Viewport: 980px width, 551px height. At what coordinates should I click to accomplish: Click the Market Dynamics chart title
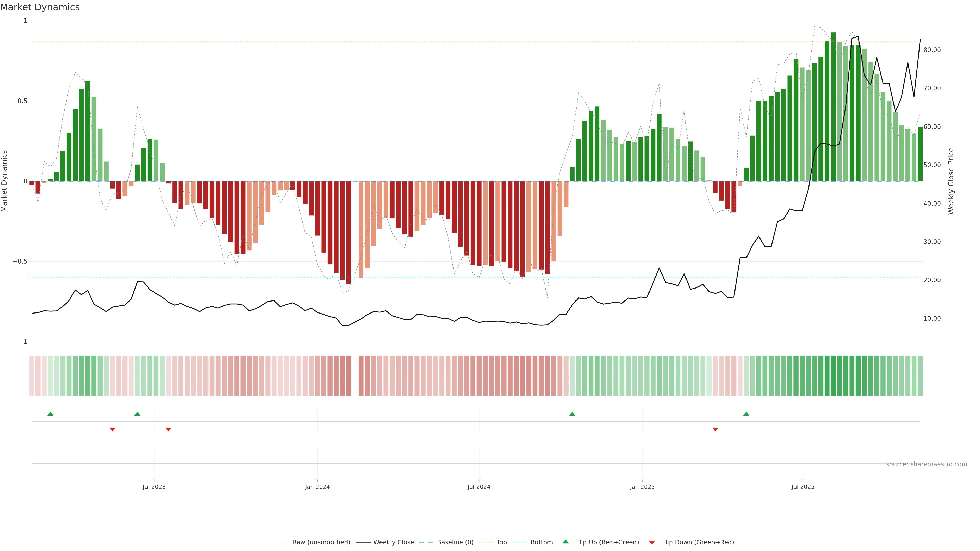(40, 7)
